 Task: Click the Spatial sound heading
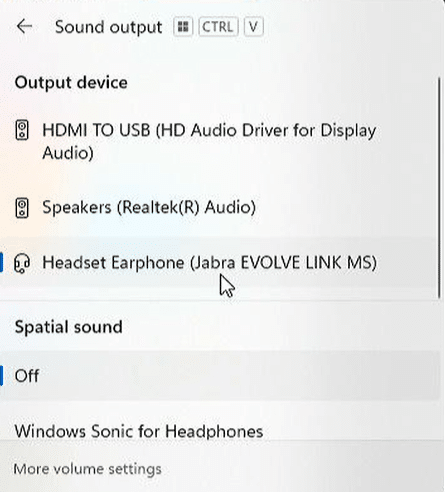pyautogui.click(x=68, y=327)
